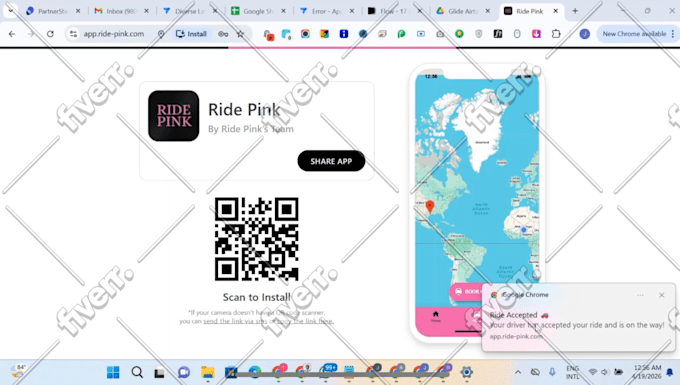Open the grey shield extension icon
The height and width of the screenshot is (385, 680).
click(479, 34)
